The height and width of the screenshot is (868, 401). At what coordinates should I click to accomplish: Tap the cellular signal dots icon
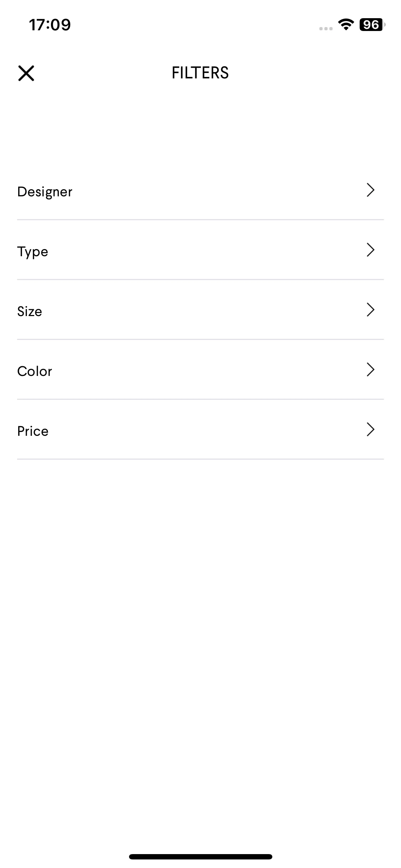[326, 29]
